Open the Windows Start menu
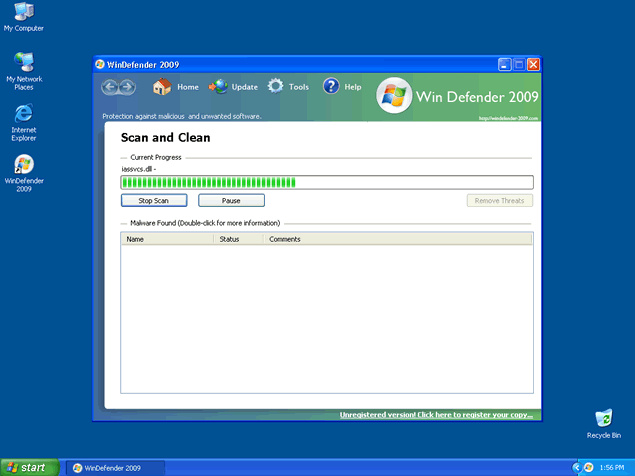Screen dimensions: 635x476 [x=27, y=467]
